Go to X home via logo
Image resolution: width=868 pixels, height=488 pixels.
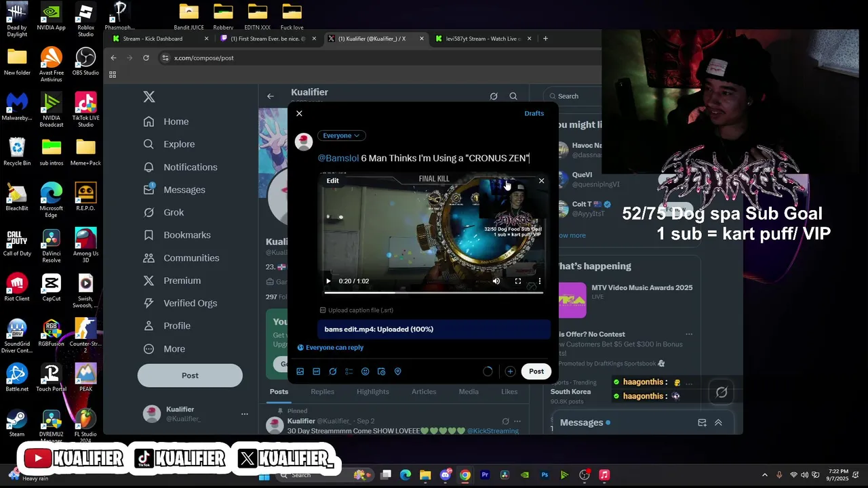149,97
